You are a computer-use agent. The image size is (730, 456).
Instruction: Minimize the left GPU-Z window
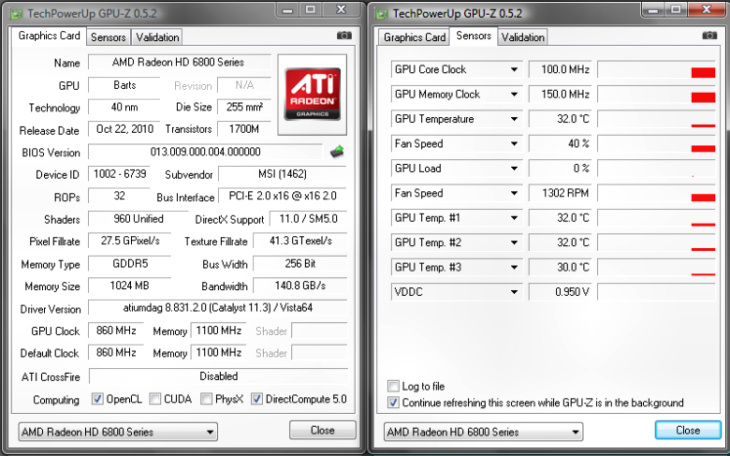click(287, 10)
